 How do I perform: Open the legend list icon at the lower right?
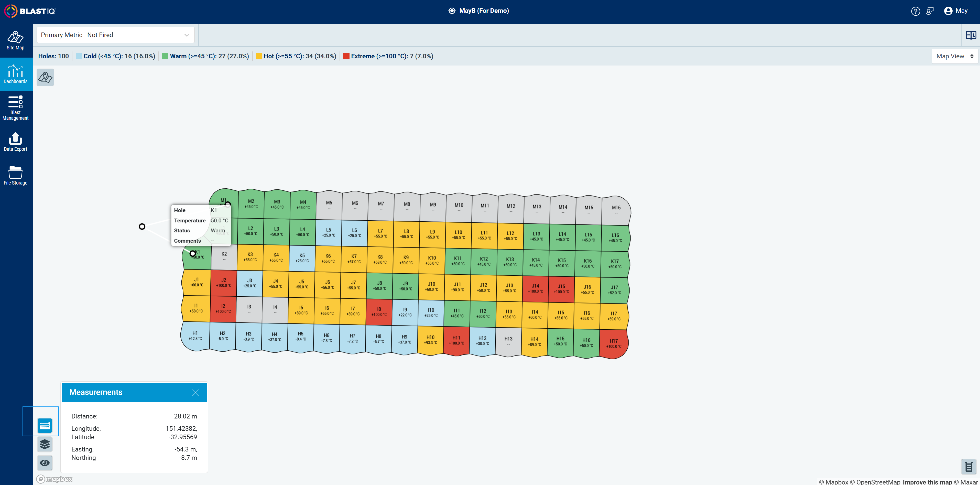pos(968,466)
